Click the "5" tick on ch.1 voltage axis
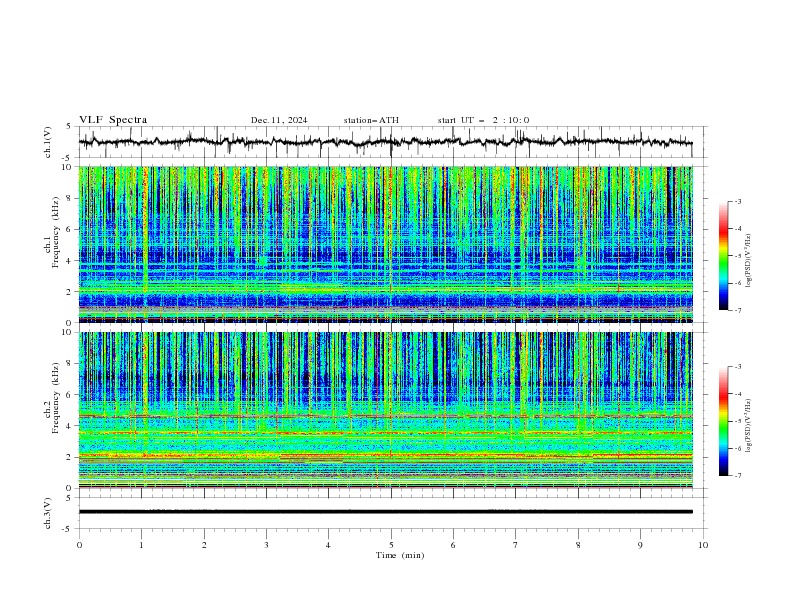The height and width of the screenshot is (612, 792). coord(71,126)
